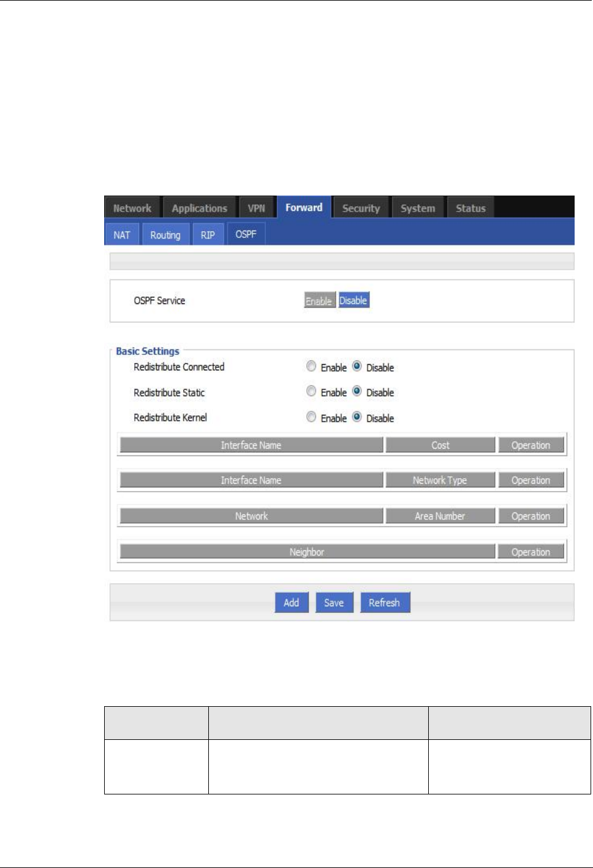Disable the OSPF Service
The height and width of the screenshot is (868, 593).
pyautogui.click(x=353, y=300)
